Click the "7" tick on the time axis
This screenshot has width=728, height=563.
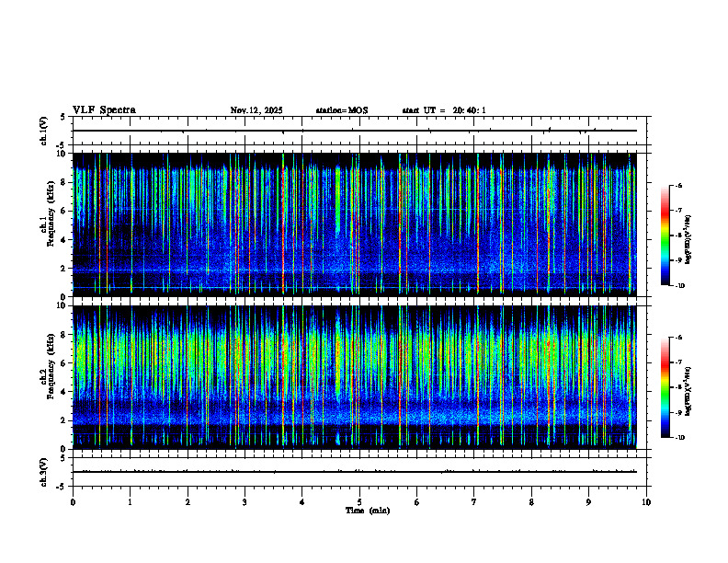point(474,502)
